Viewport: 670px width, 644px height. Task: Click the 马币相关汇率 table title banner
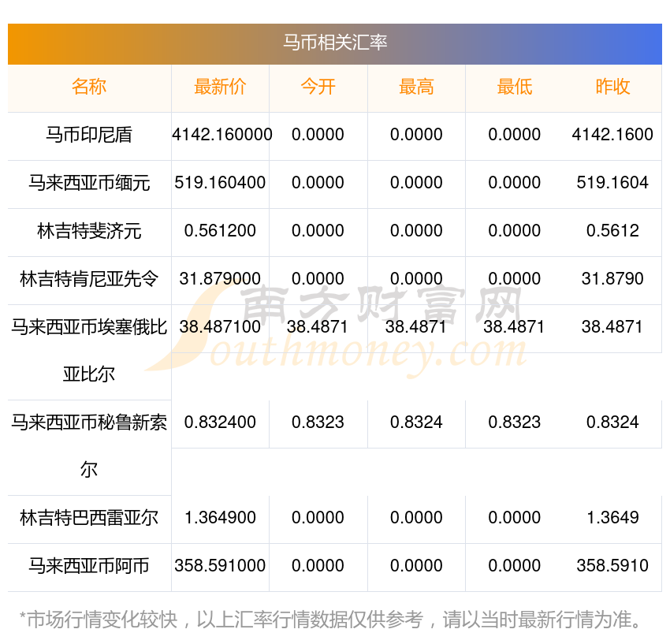334,43
